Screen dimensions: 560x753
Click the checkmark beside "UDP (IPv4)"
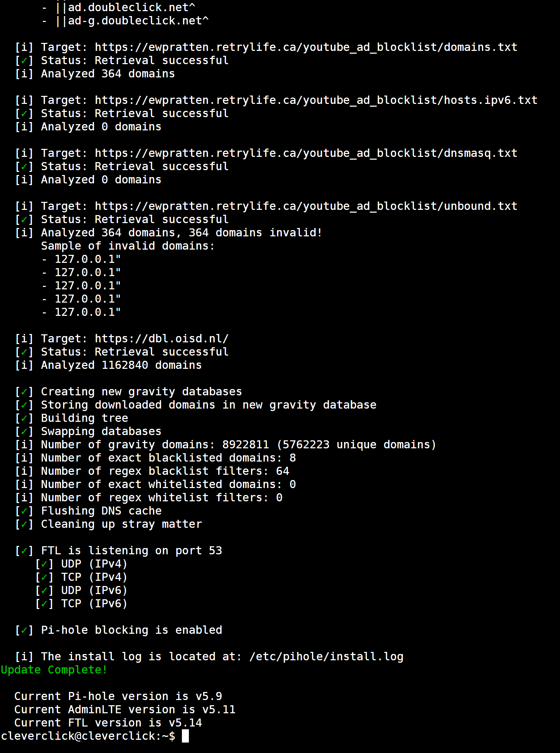click(44, 564)
